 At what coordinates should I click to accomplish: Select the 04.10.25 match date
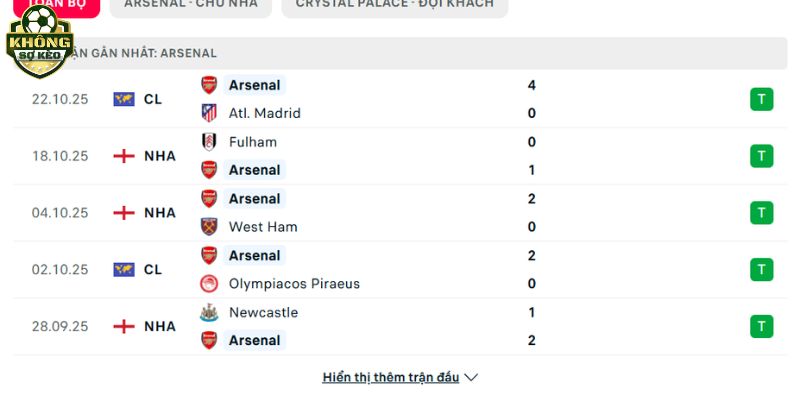60,213
